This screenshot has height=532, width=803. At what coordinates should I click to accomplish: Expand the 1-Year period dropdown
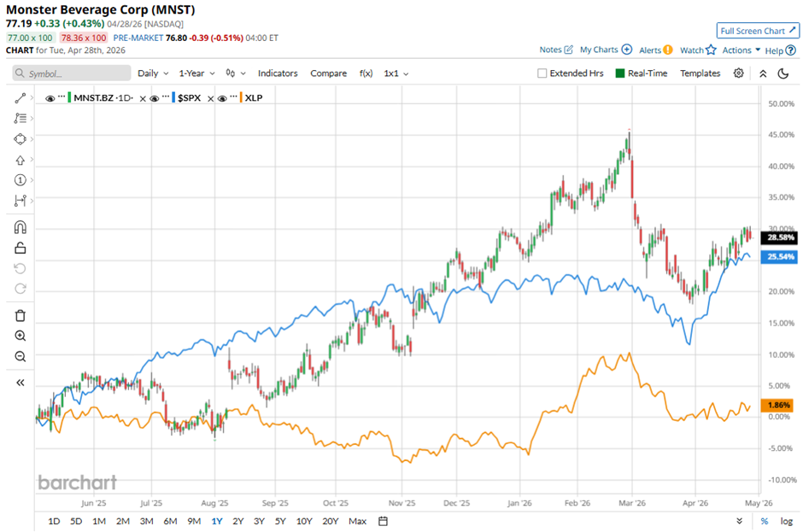point(197,73)
